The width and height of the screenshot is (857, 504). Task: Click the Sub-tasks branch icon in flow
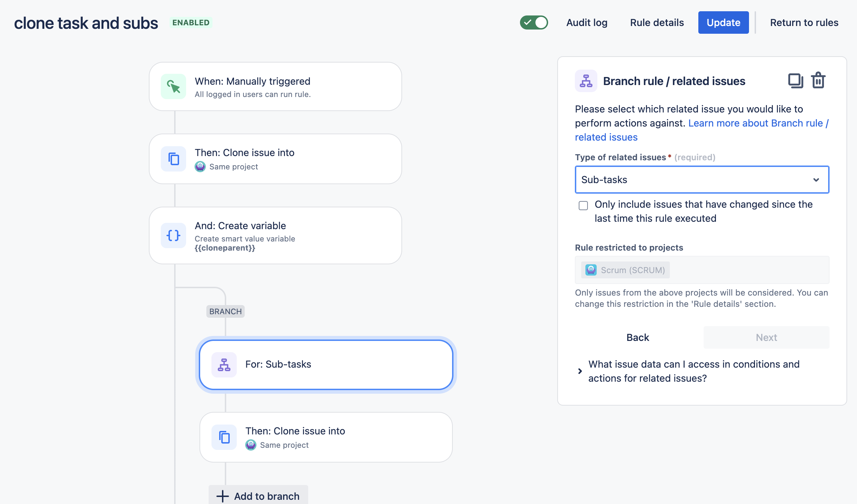[224, 364]
